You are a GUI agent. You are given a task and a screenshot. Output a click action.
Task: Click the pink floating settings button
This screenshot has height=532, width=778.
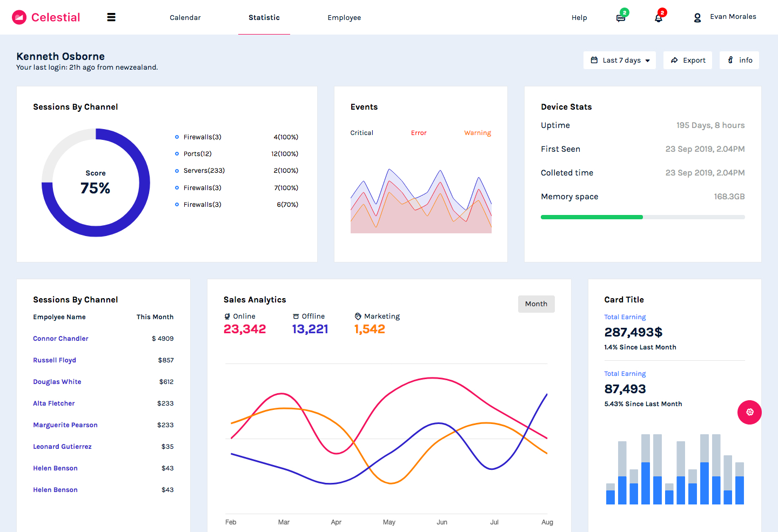(749, 412)
